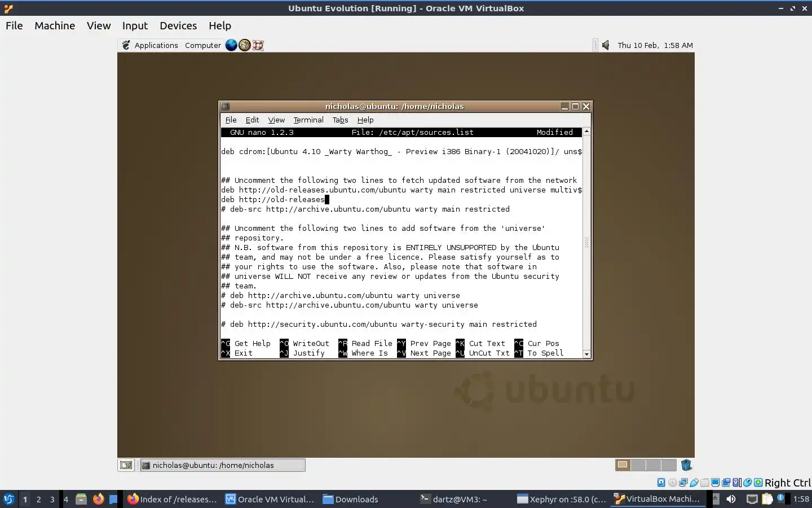Open VirtualBox View menu

coord(99,25)
